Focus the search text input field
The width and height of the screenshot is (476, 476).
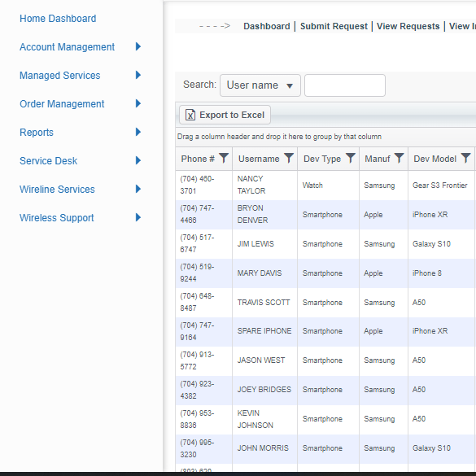click(345, 85)
